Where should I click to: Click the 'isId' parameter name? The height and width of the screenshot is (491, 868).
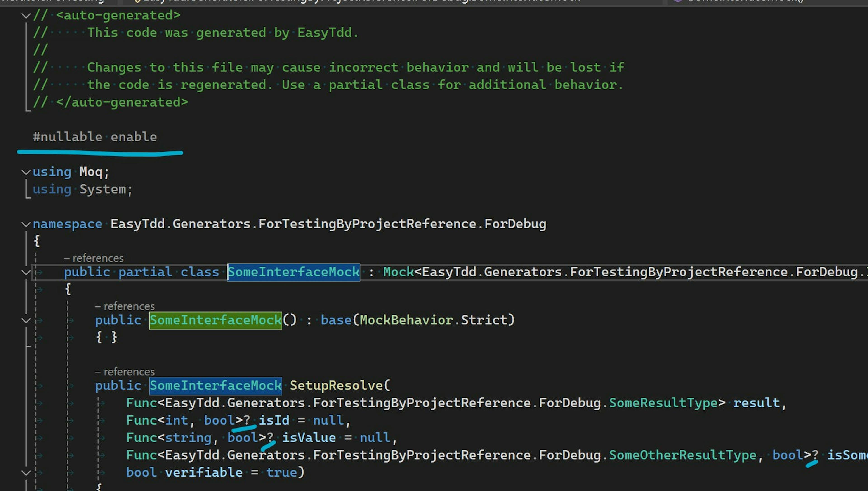(274, 420)
